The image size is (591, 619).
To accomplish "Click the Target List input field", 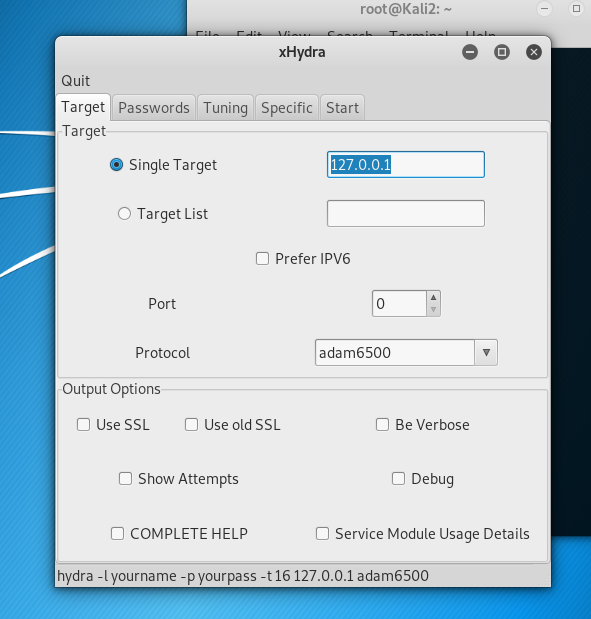I will point(406,214).
